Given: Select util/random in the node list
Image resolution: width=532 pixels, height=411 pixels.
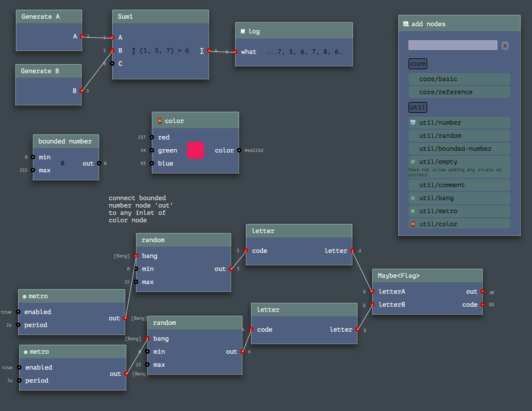Looking at the screenshot, I should [459, 136].
